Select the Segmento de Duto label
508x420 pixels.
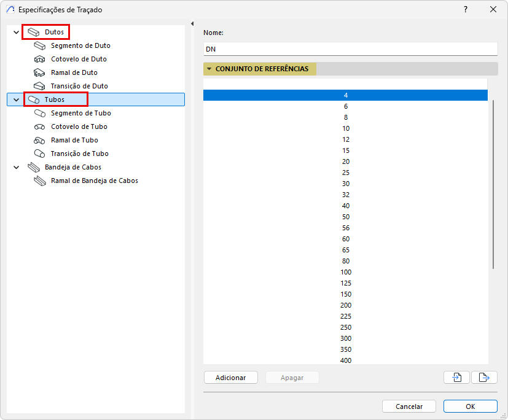click(80, 45)
